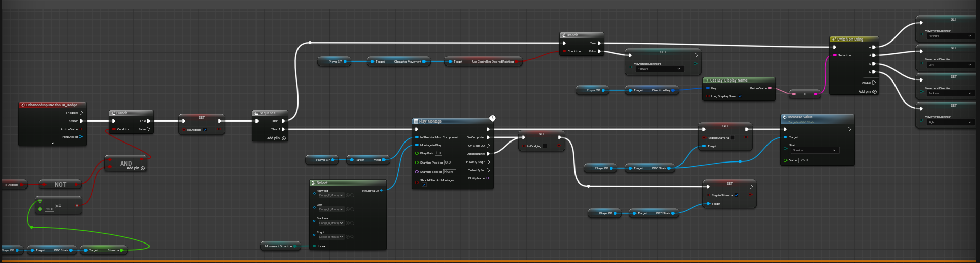Click the reroute node on the green Stamina wire

click(32, 227)
